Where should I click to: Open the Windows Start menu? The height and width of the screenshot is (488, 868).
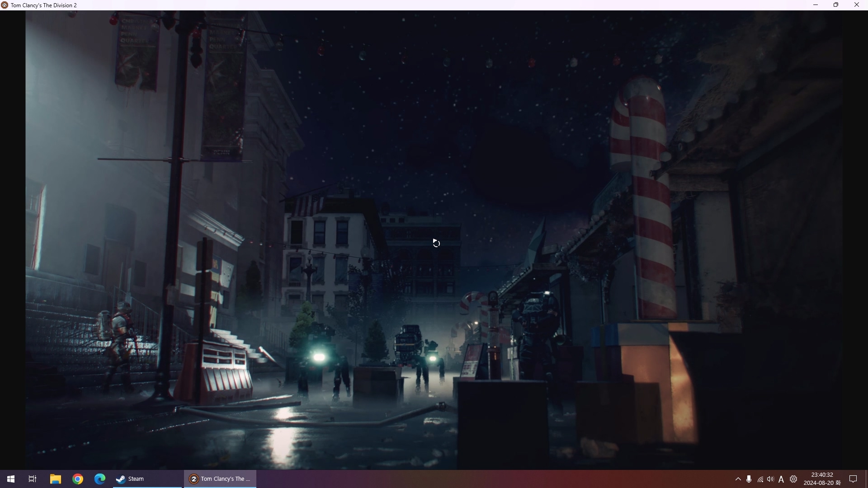click(x=11, y=479)
